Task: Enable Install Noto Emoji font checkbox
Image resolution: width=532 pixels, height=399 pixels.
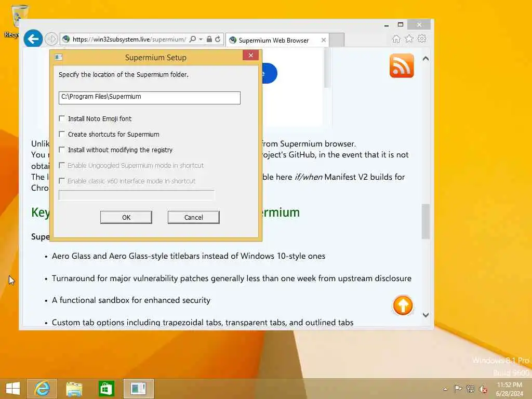Action: [x=62, y=118]
